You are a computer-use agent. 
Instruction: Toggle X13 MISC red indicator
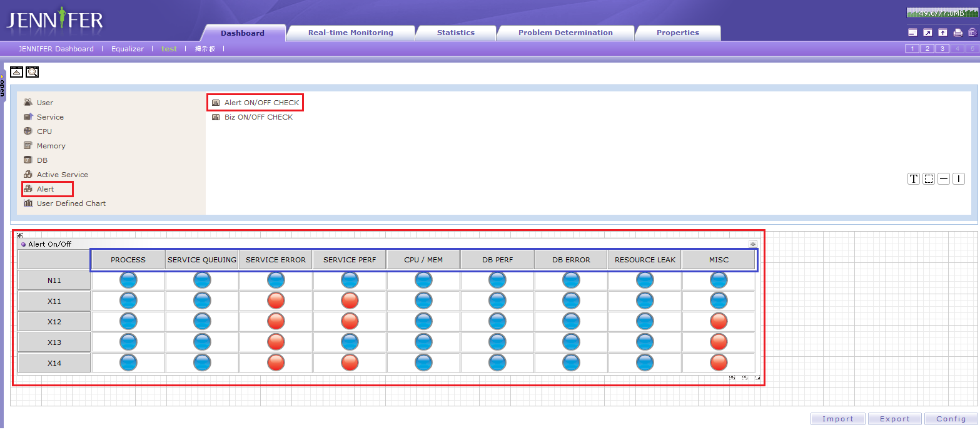pyautogui.click(x=719, y=342)
